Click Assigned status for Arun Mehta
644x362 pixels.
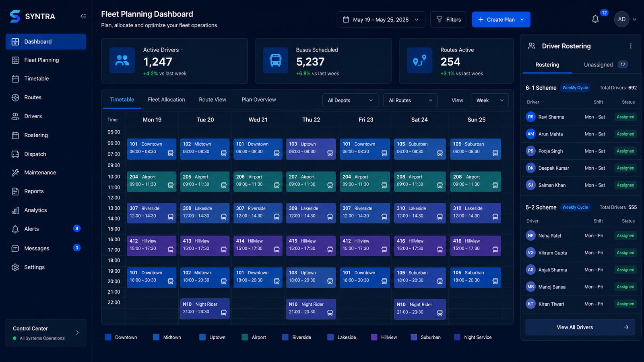point(625,134)
